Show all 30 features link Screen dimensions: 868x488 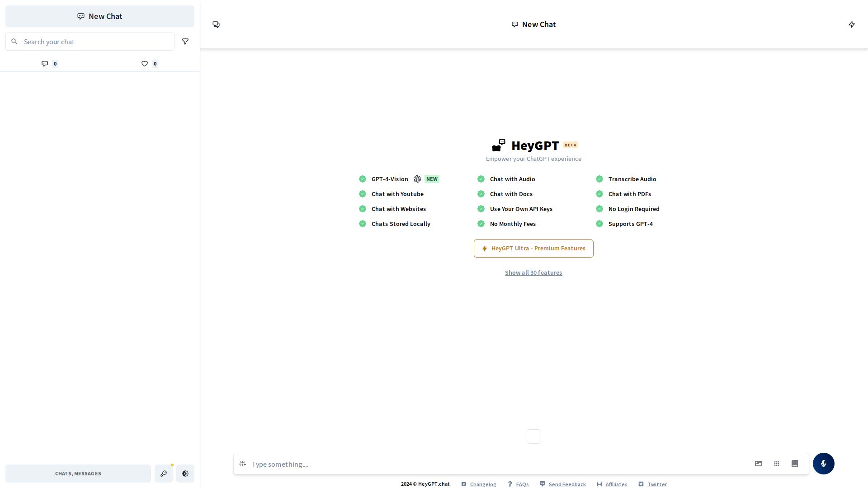click(533, 272)
